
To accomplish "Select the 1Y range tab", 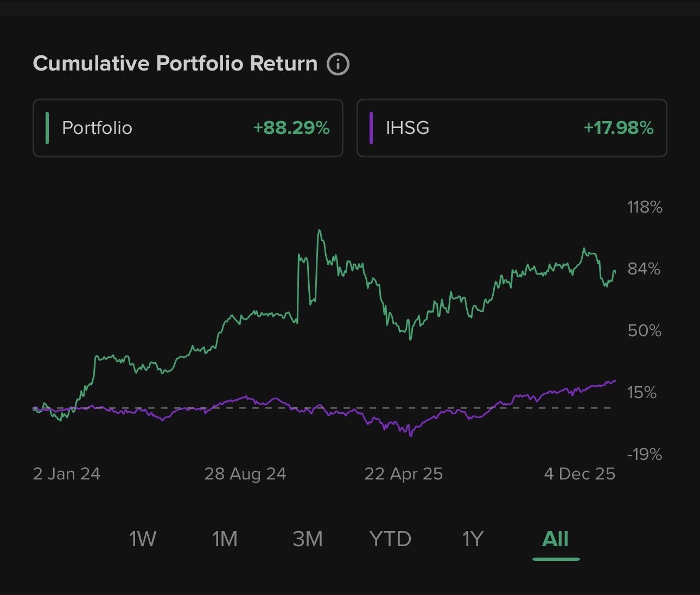I will 473,539.
